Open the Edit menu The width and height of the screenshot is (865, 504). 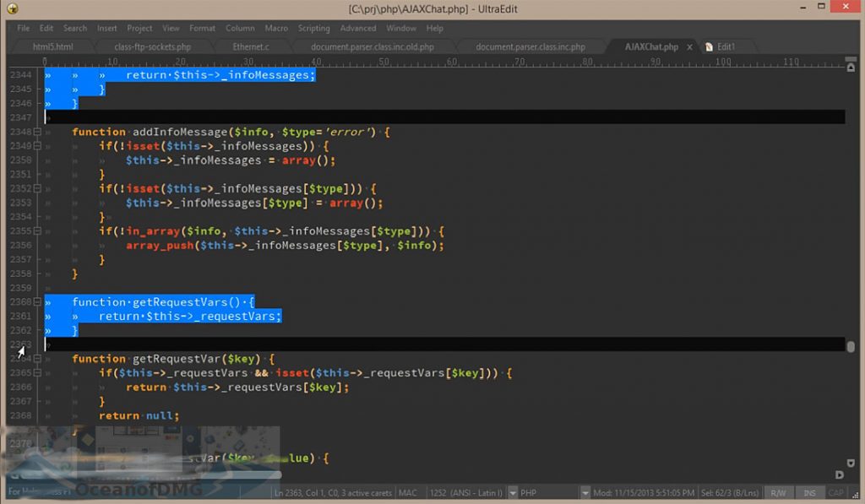(46, 28)
